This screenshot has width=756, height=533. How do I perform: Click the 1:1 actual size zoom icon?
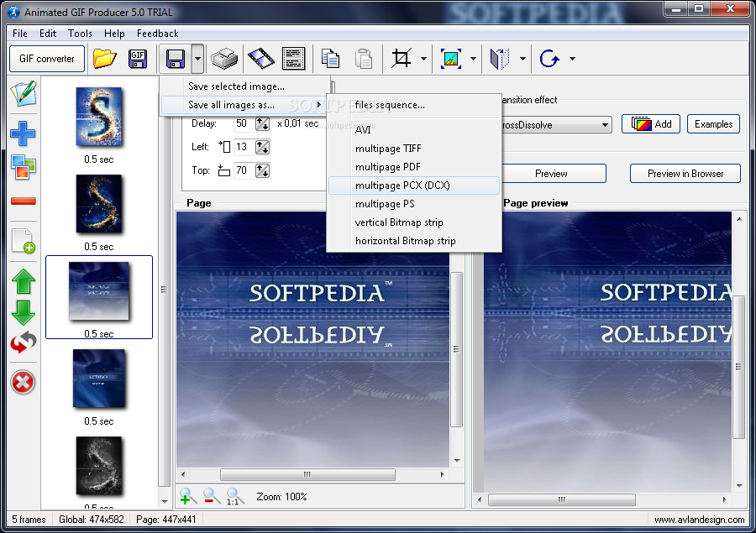(x=235, y=496)
